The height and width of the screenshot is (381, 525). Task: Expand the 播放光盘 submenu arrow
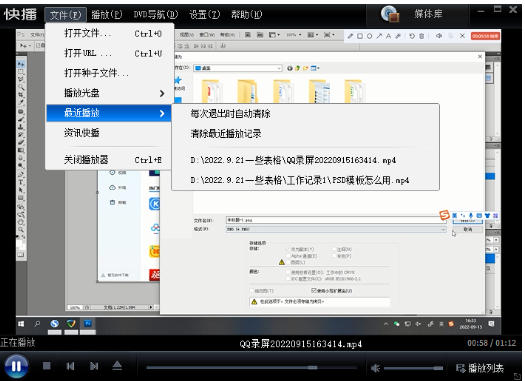coord(162,93)
